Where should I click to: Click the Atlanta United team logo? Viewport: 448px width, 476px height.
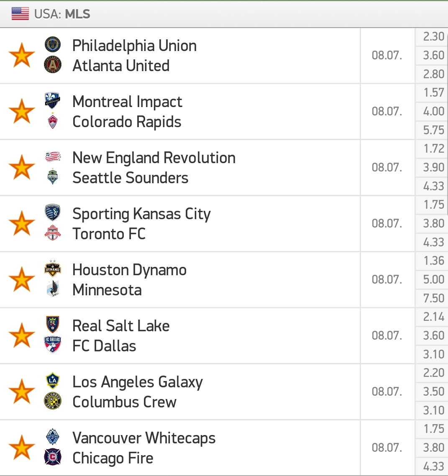[53, 65]
